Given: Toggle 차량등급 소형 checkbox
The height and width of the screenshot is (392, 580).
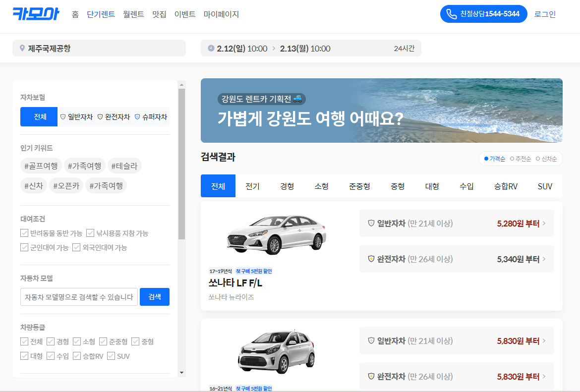Looking at the screenshot, I should [77, 341].
